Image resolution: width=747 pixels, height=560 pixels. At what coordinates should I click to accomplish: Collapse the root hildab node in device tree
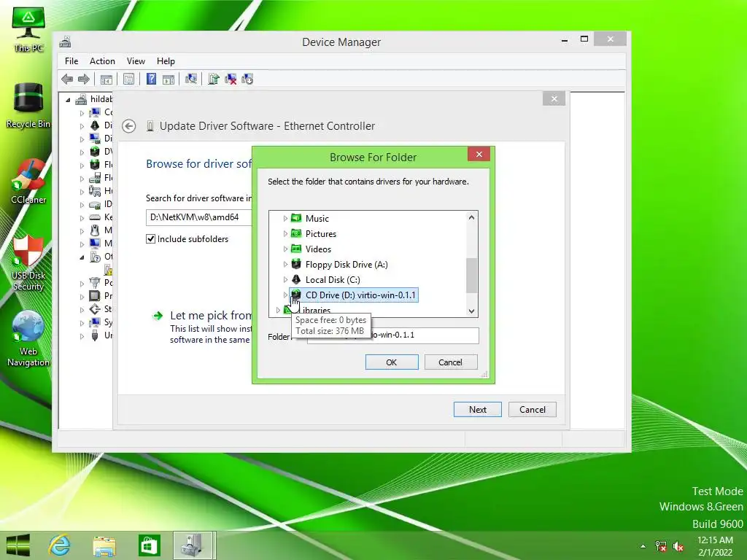click(68, 99)
